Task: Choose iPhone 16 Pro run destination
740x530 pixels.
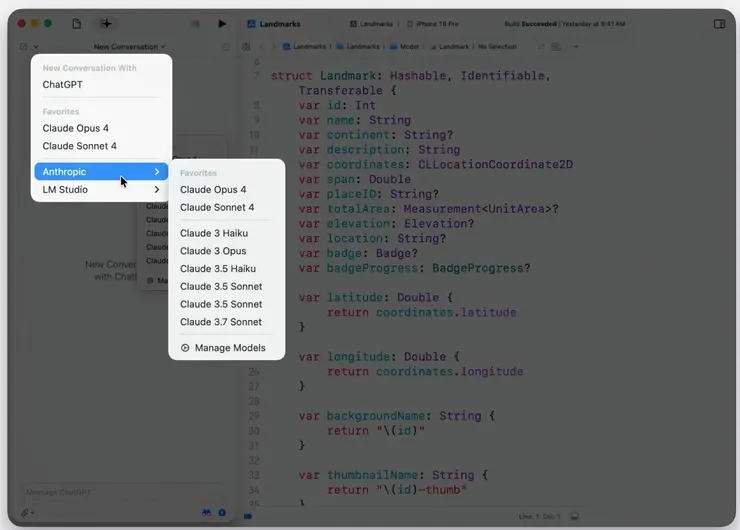Action: tap(433, 24)
